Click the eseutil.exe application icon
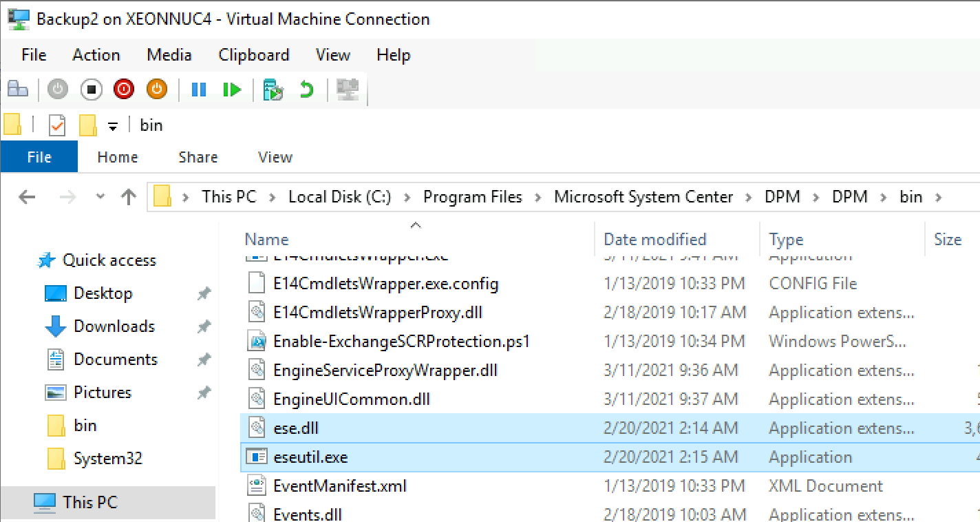Screen dimensions: 980x522 (257, 457)
